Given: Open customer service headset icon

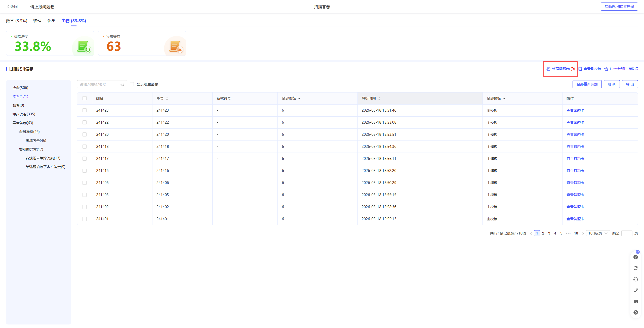Looking at the screenshot, I should [x=635, y=279].
